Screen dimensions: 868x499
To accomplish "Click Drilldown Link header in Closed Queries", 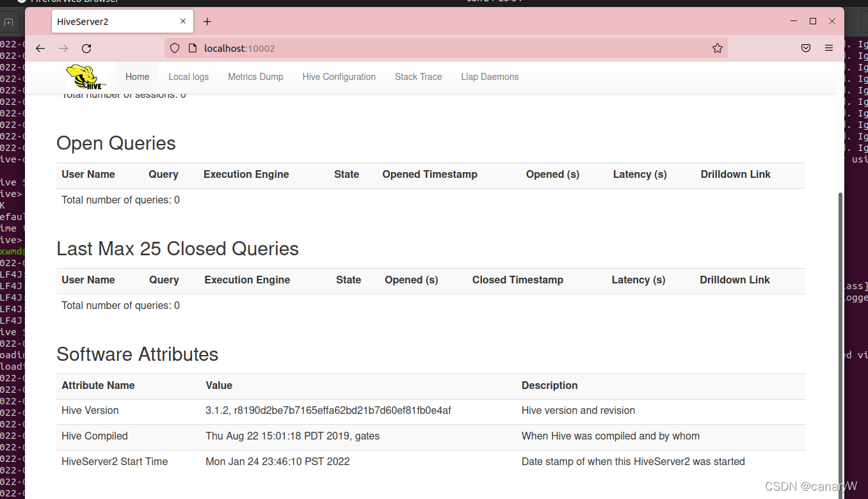I will click(735, 280).
